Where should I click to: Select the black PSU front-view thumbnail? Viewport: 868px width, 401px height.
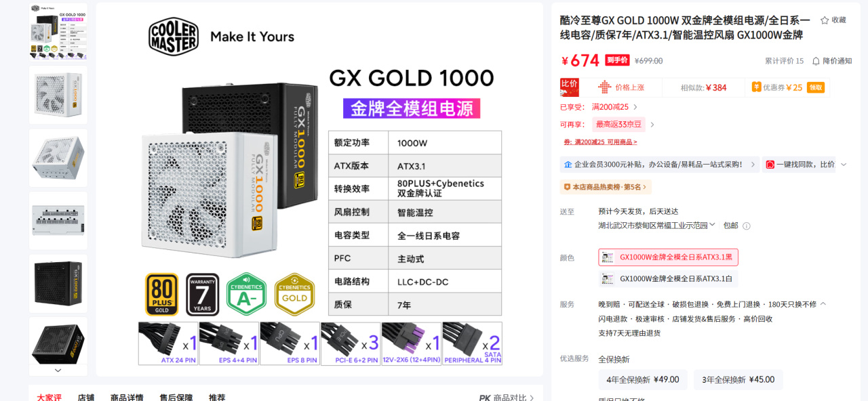point(58,283)
